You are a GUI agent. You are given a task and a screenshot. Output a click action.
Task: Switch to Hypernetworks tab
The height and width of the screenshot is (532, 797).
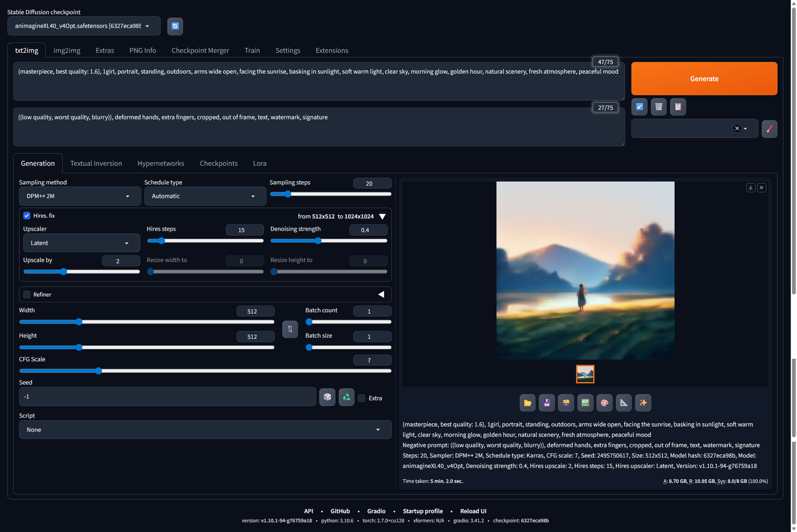click(161, 163)
